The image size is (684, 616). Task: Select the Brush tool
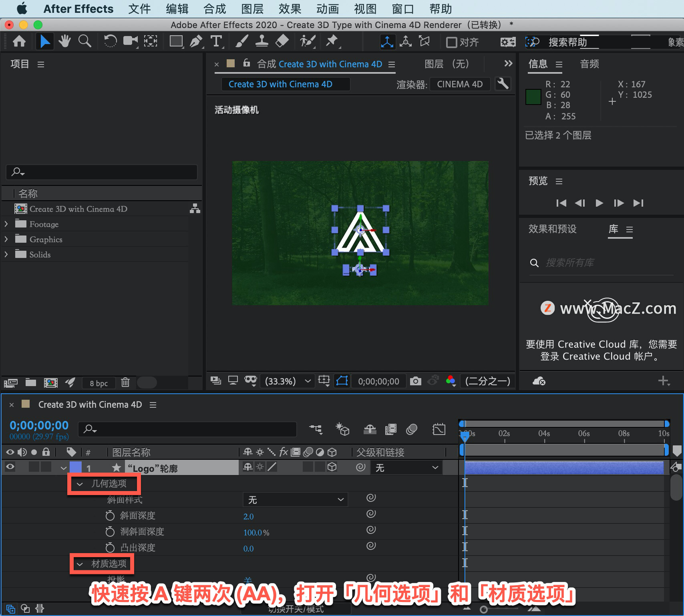click(x=241, y=41)
